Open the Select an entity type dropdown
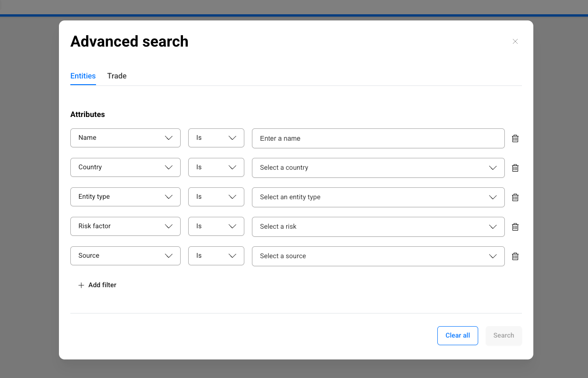The image size is (588, 378). click(378, 197)
